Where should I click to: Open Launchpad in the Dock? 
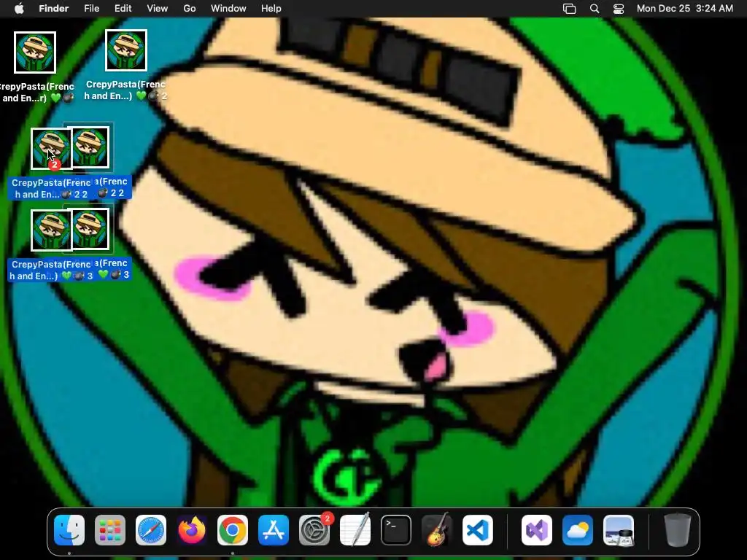coord(110,530)
